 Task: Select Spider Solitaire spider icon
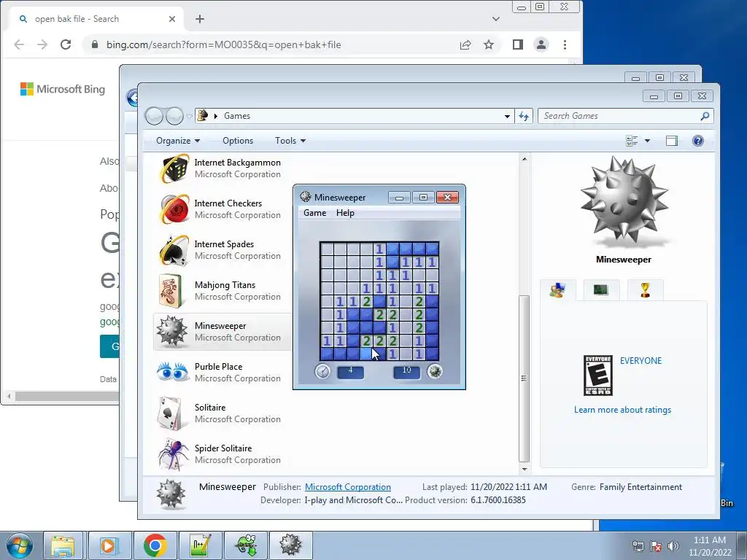click(x=173, y=454)
